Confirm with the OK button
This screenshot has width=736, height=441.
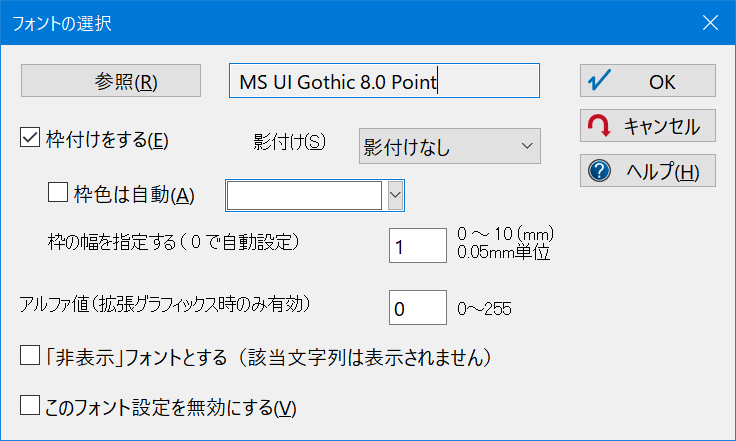point(648,81)
